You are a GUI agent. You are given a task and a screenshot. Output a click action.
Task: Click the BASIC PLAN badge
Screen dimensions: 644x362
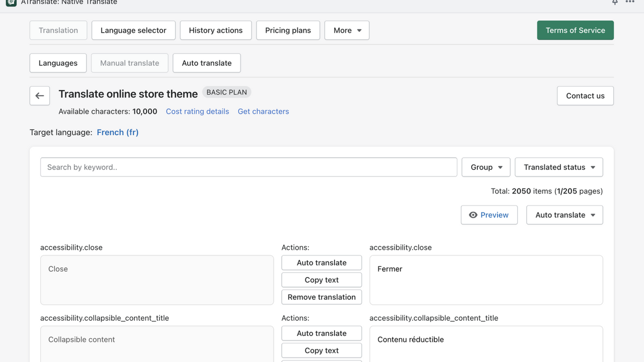[227, 92]
